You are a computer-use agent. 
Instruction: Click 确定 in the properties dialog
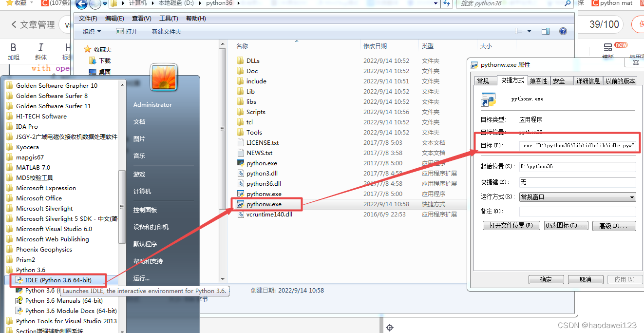[546, 280]
